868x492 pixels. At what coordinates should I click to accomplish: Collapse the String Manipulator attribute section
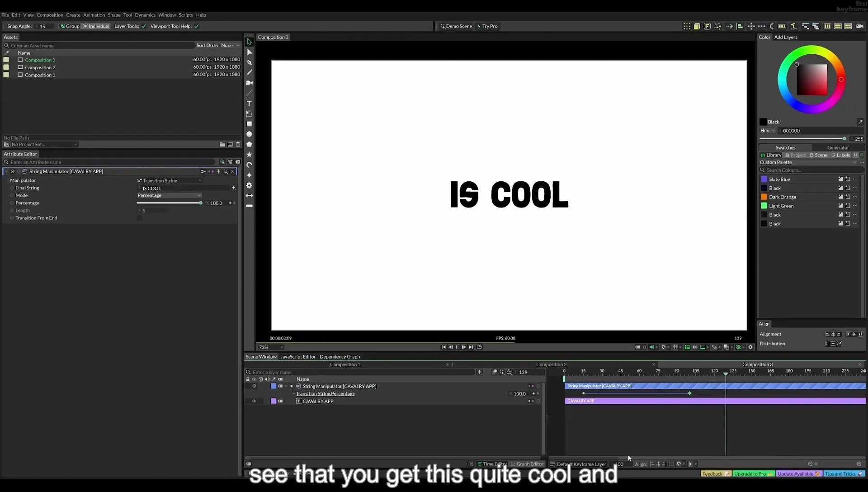click(x=6, y=171)
